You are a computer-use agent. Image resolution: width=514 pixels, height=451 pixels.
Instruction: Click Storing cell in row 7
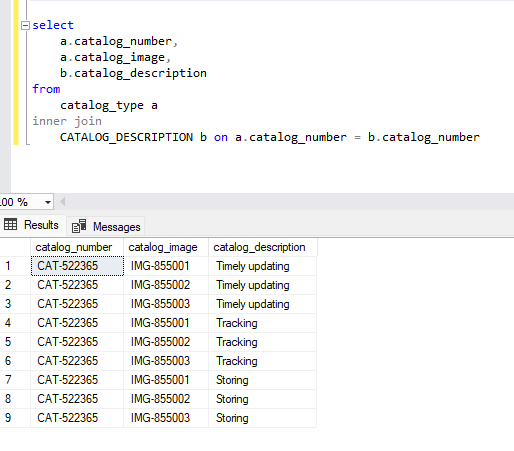[x=263, y=380]
